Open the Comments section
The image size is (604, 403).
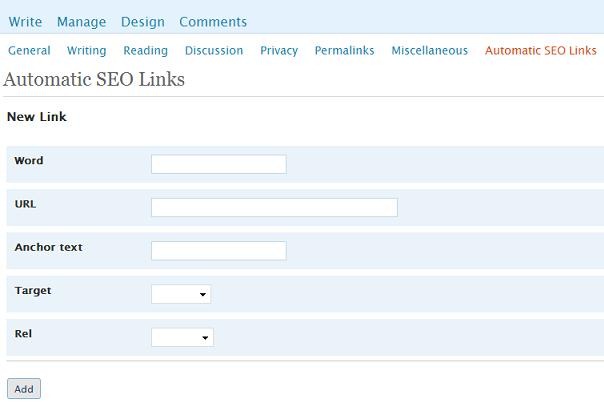pos(213,22)
